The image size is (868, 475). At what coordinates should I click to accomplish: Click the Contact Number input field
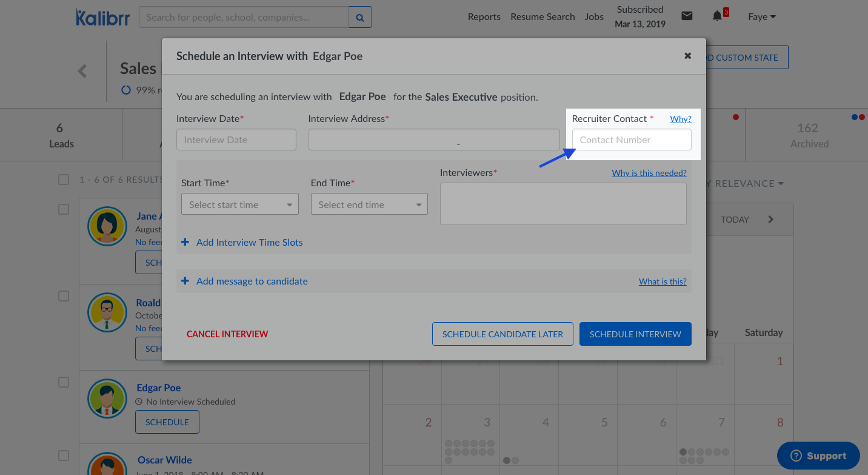coord(632,140)
